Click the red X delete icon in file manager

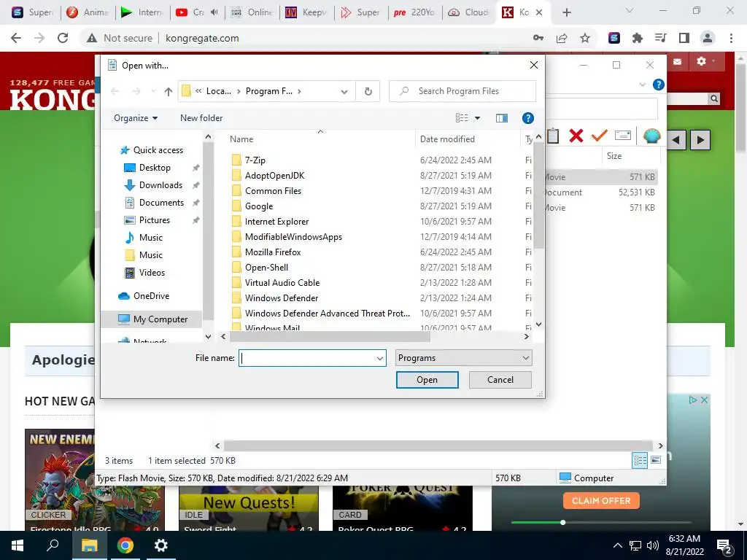tap(576, 136)
